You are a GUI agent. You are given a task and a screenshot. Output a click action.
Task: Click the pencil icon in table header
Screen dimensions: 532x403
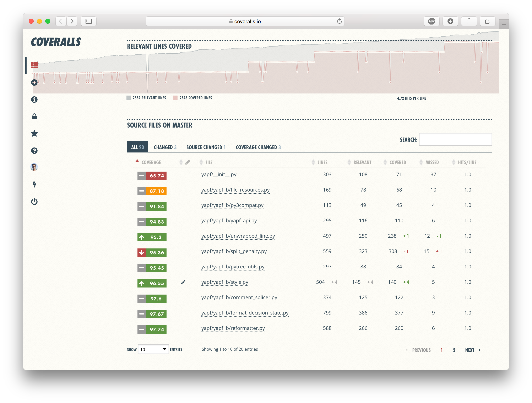point(188,162)
